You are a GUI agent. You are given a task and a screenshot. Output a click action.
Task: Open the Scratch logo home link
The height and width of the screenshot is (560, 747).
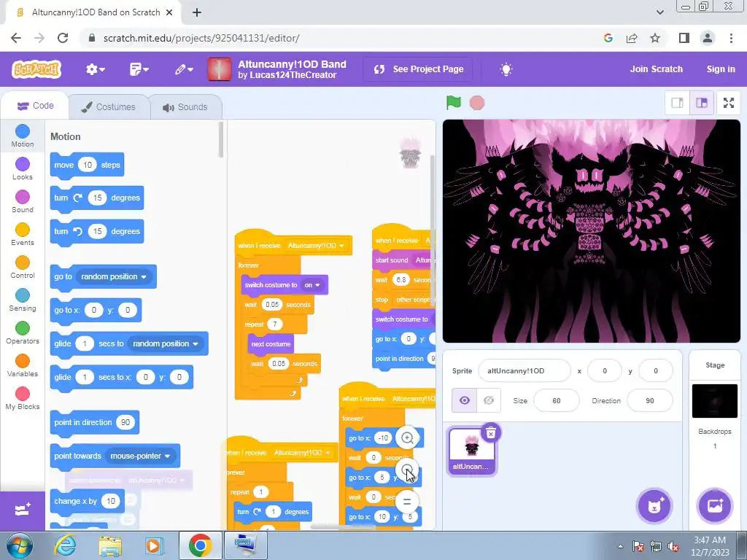point(36,69)
